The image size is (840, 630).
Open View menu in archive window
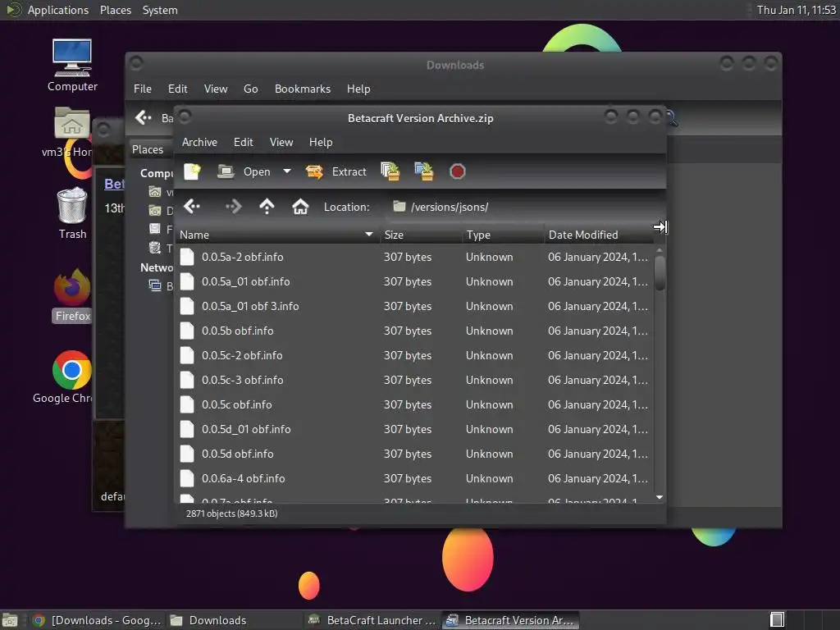281,142
